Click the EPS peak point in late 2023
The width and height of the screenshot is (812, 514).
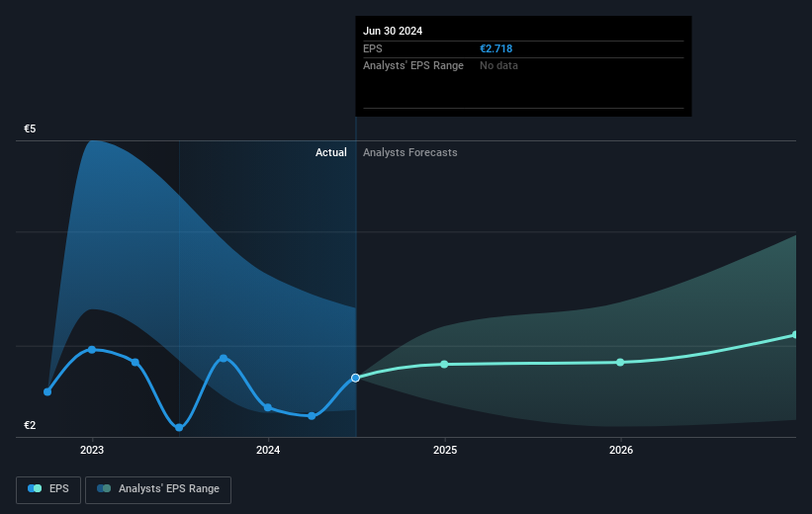point(224,358)
